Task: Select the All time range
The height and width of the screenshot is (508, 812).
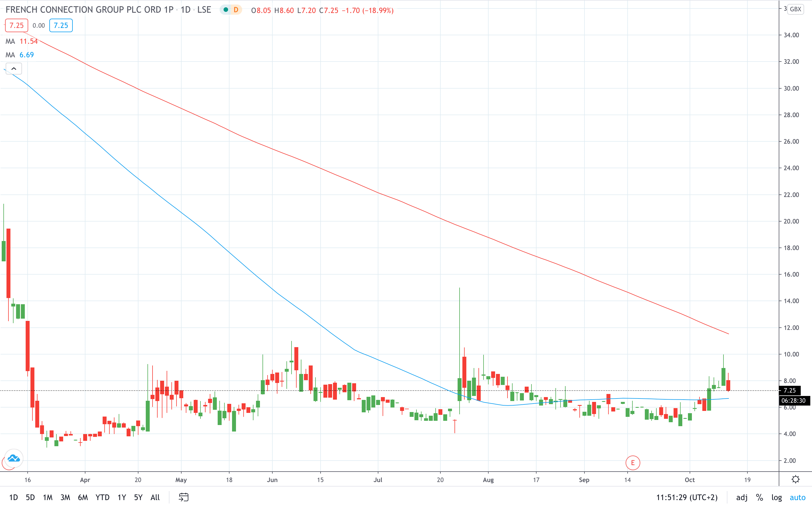Action: tap(155, 497)
